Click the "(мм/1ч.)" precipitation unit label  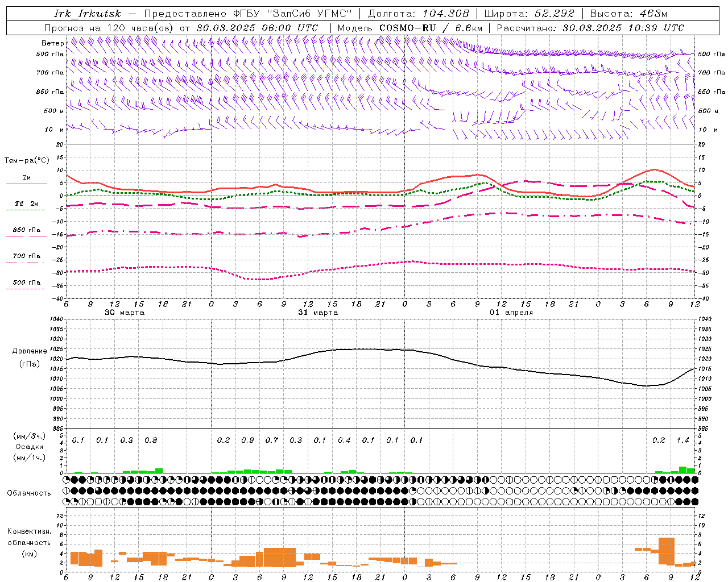(30, 458)
